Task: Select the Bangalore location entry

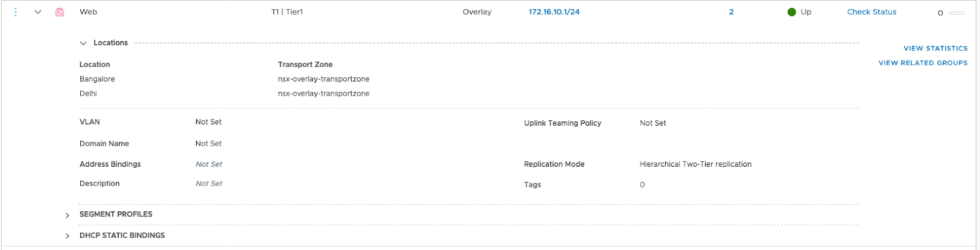Action: point(97,79)
